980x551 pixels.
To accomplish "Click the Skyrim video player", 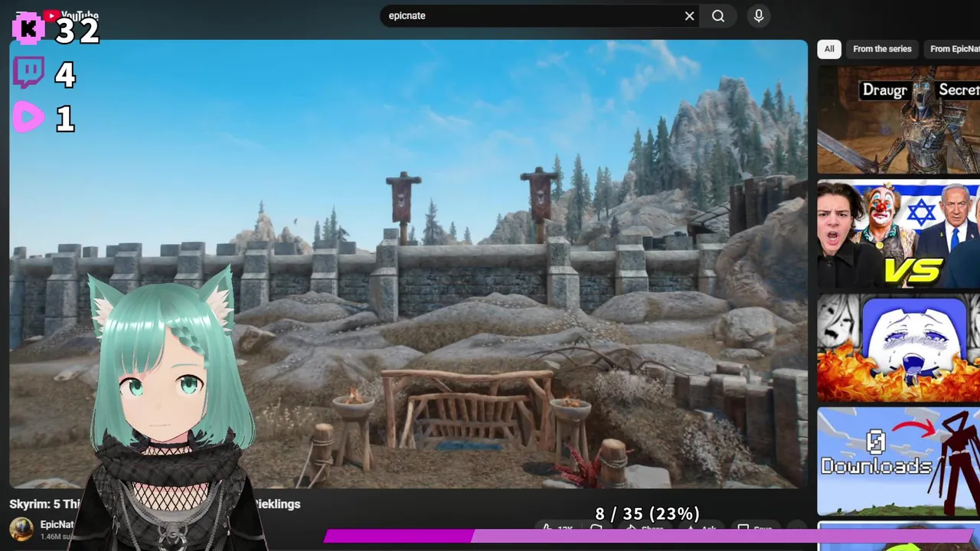I will pyautogui.click(x=408, y=264).
